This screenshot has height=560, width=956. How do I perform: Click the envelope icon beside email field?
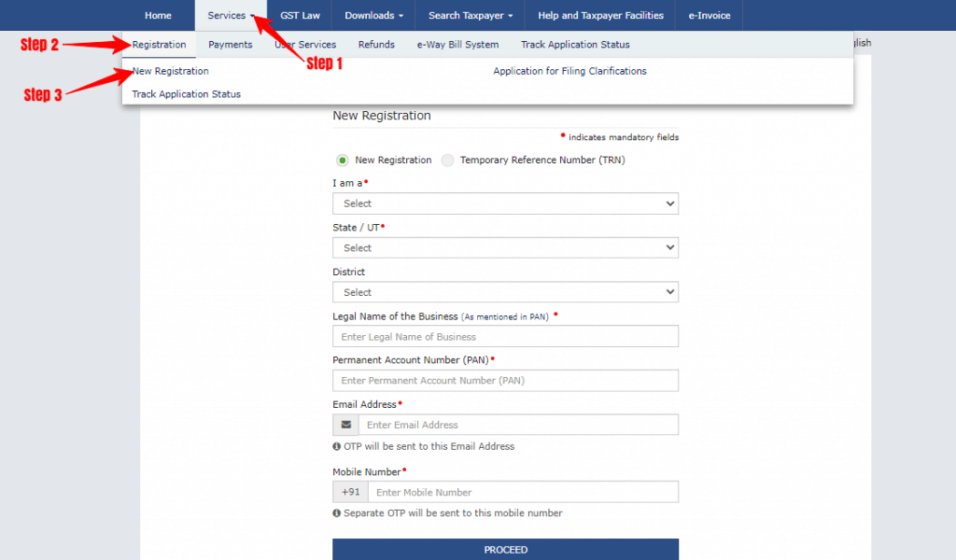pos(345,425)
